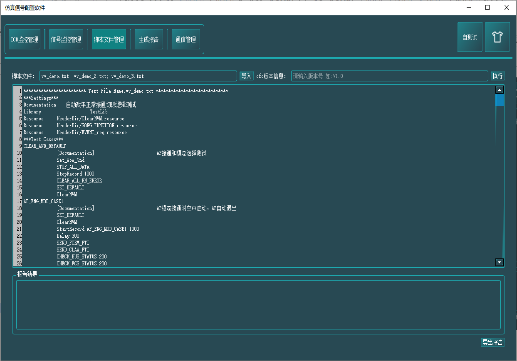Open the 生成报告 tab
The width and height of the screenshot is (517, 361).
[x=149, y=39]
